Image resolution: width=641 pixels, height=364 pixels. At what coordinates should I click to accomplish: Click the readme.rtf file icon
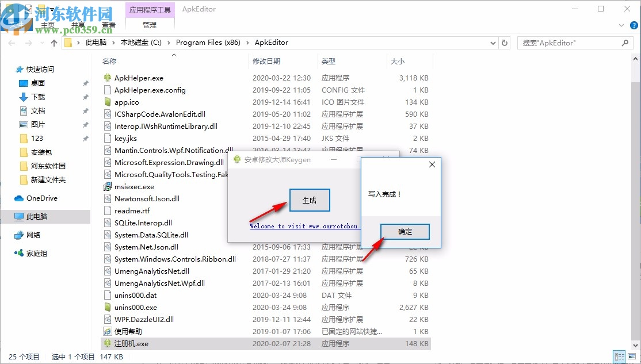point(108,211)
